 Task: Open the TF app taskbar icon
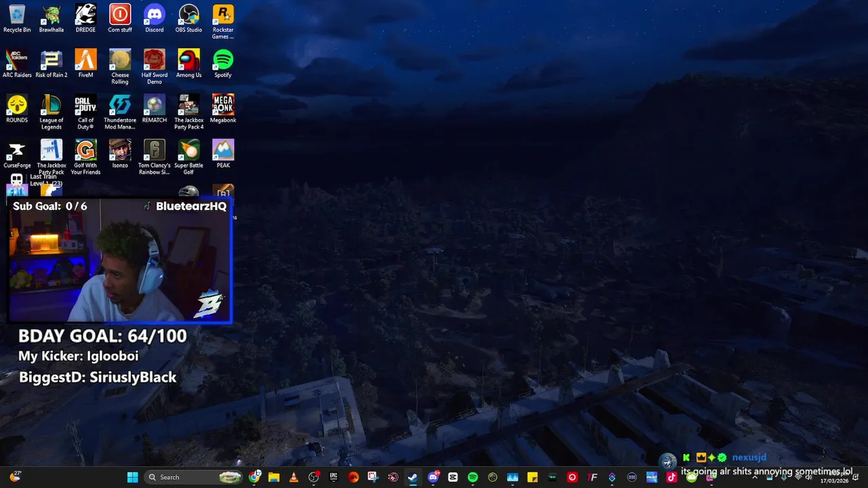592,477
